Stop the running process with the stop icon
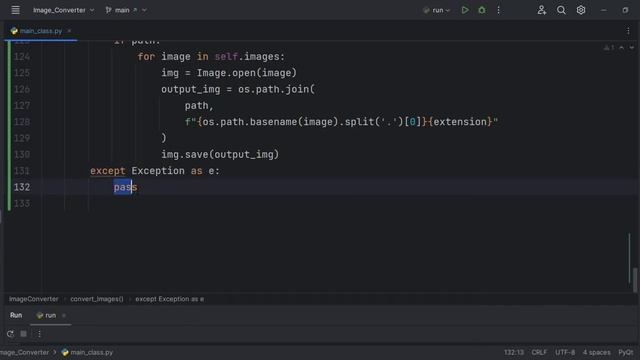Image resolution: width=640 pixels, height=360 pixels. tap(24, 334)
